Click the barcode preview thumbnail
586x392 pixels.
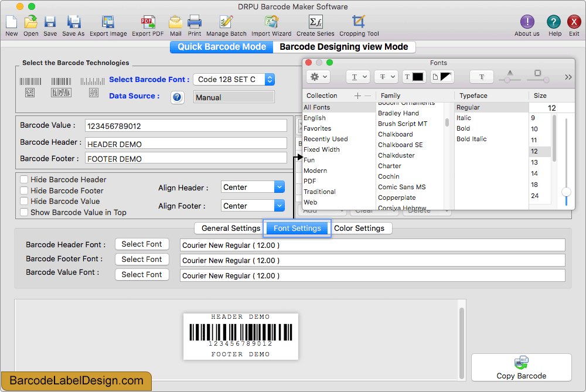click(241, 336)
